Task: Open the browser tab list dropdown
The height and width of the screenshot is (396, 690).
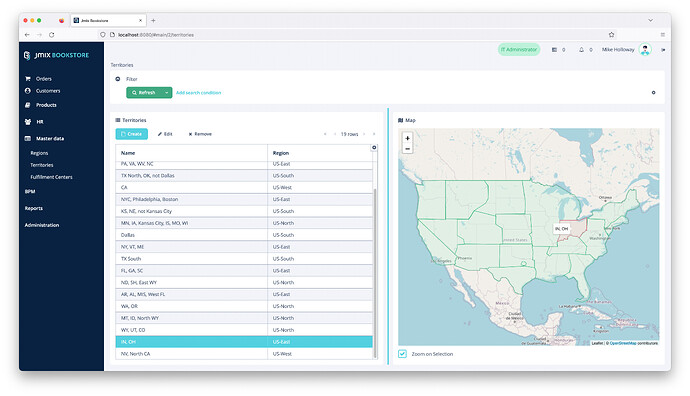Action: coord(650,21)
